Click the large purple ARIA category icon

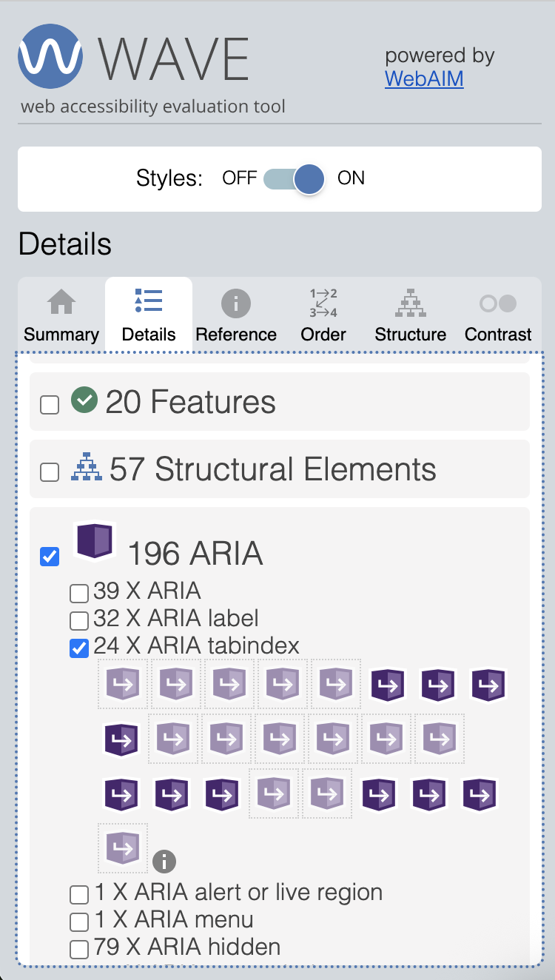[96, 541]
